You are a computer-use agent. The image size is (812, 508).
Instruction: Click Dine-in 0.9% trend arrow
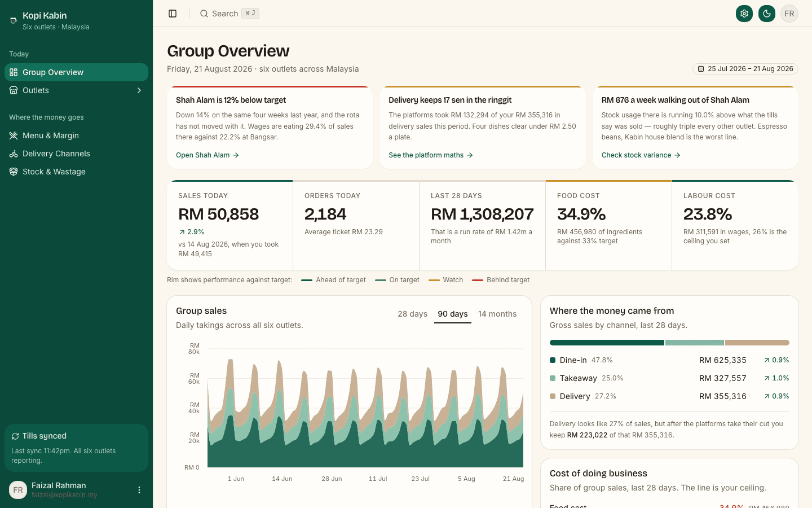point(767,360)
